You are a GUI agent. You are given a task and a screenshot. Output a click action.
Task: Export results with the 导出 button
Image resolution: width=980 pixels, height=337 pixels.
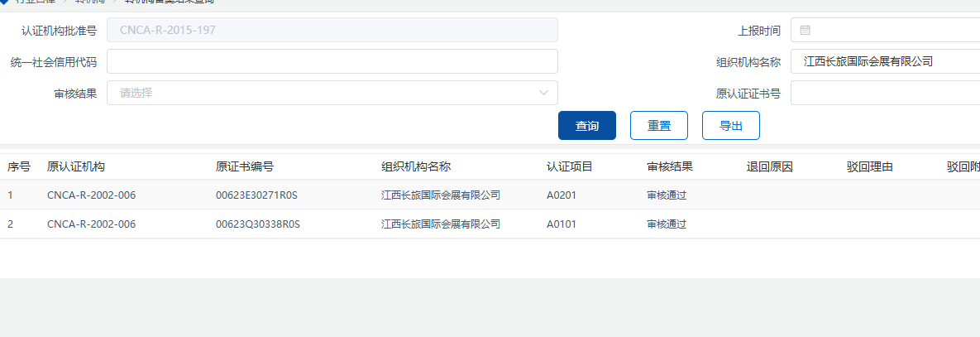click(x=730, y=126)
